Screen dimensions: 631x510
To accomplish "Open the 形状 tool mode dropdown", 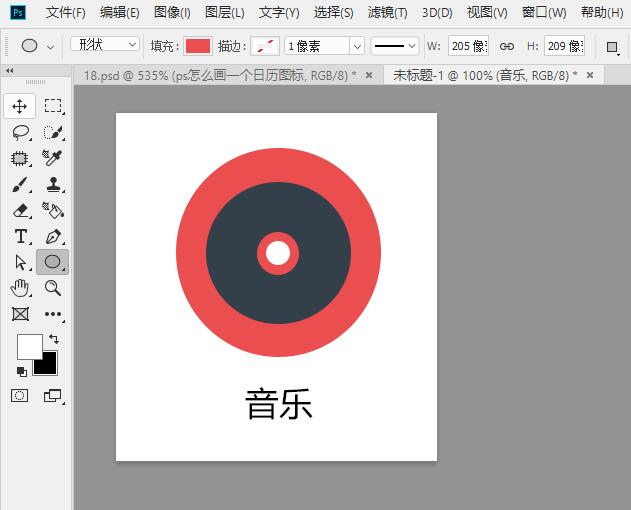I will click(105, 45).
